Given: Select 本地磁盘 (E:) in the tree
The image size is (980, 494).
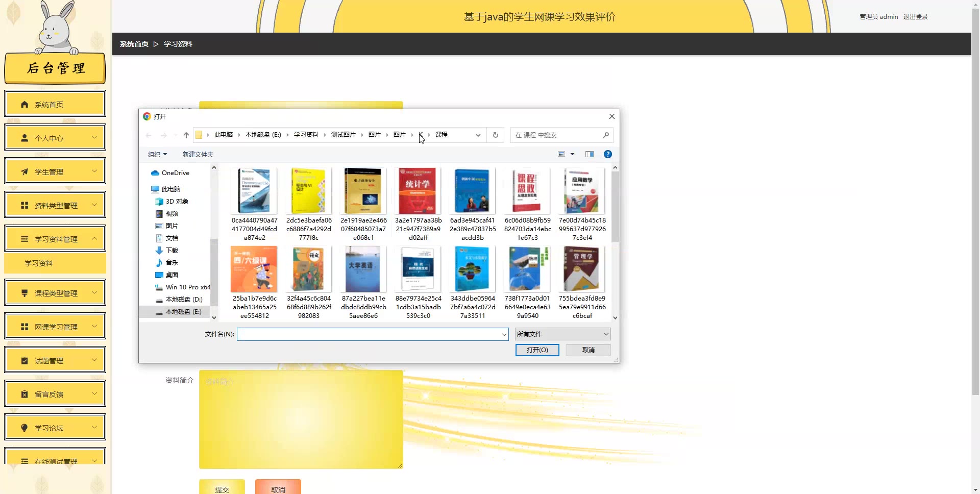Looking at the screenshot, I should (x=179, y=312).
